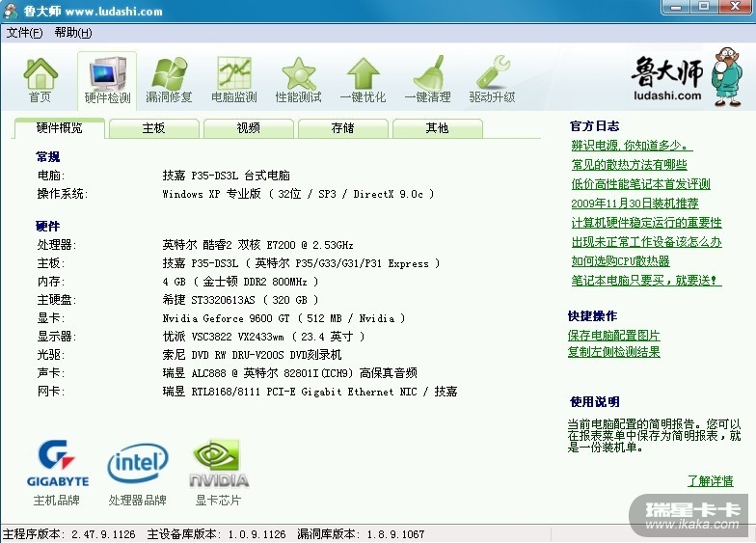Launch 一键优化 one-click optimize

(x=363, y=81)
